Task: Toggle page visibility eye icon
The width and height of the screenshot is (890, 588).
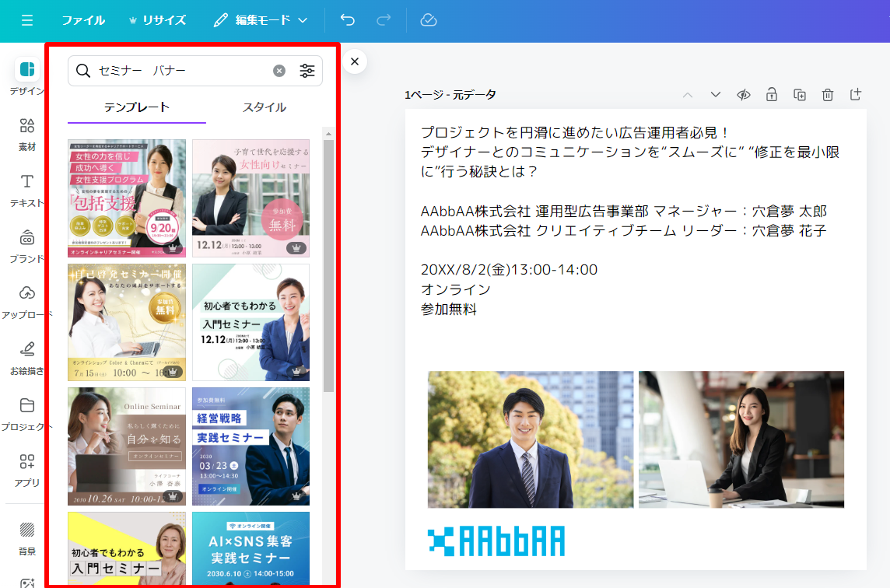Action: pyautogui.click(x=744, y=95)
